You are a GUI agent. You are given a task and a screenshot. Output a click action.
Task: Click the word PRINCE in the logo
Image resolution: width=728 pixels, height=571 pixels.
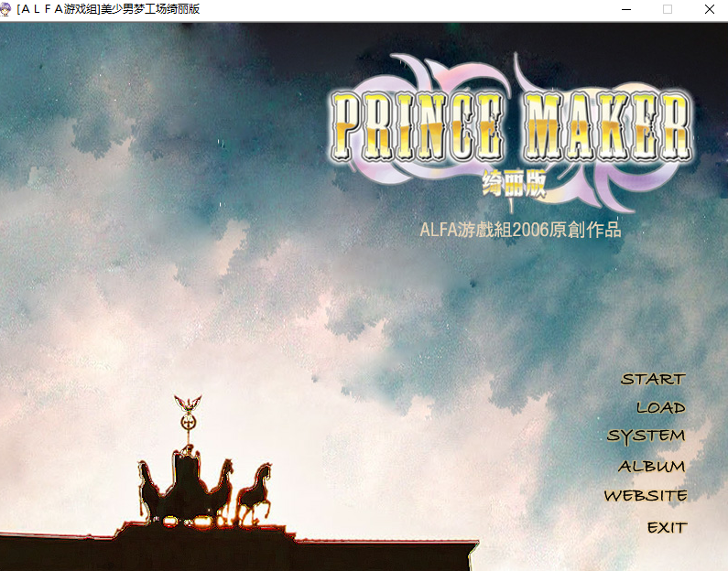click(418, 126)
